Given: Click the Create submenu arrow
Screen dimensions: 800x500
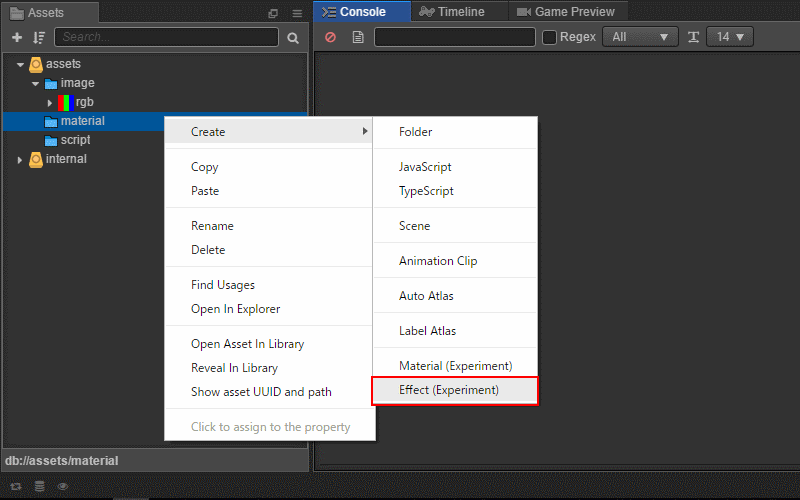Looking at the screenshot, I should coord(365,131).
